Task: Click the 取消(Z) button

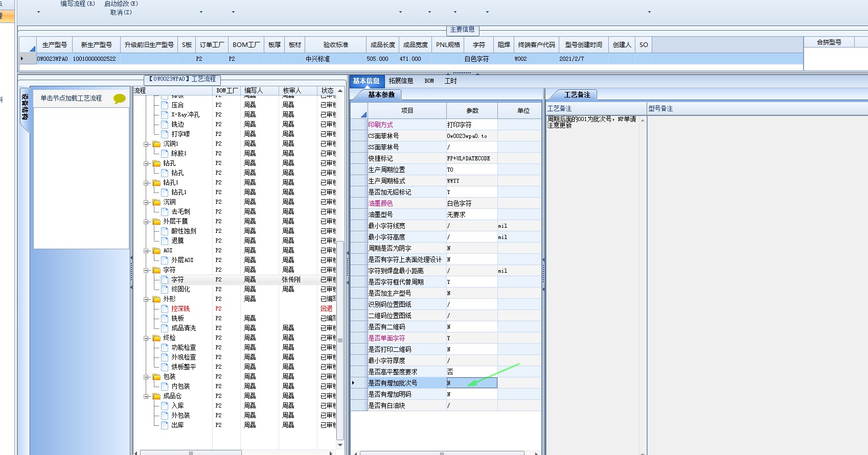Action: click(121, 12)
